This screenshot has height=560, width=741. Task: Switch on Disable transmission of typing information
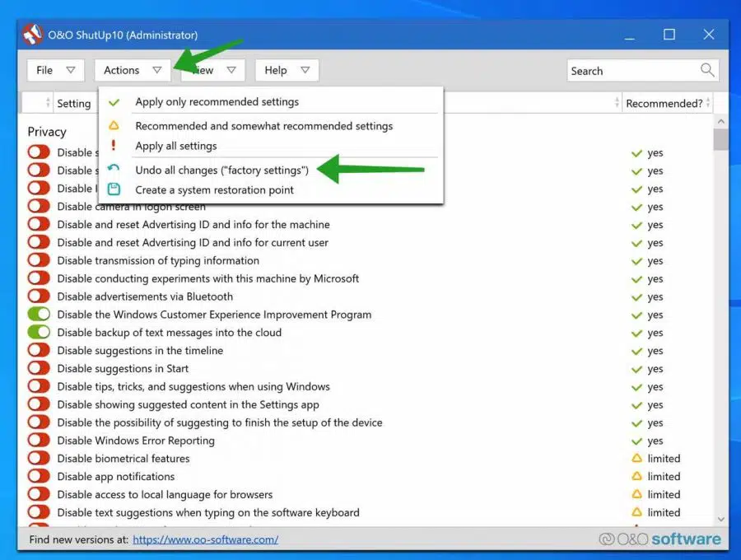click(x=39, y=260)
